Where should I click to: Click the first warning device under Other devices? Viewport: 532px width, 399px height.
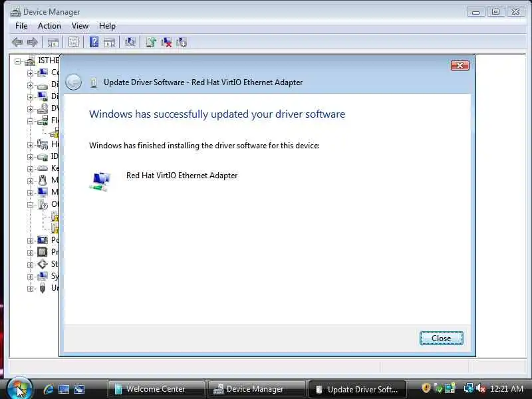55,216
